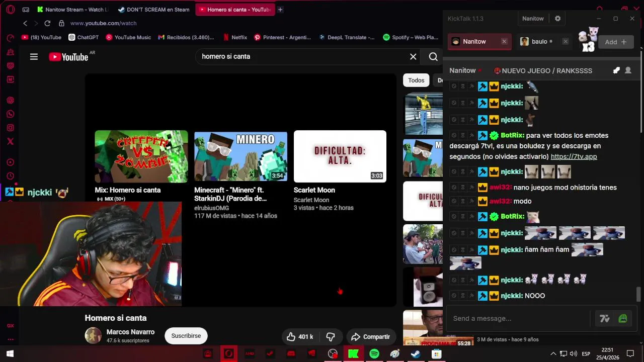Open the ChatGPT bookmark
The width and height of the screenshot is (644, 362).
84,37
